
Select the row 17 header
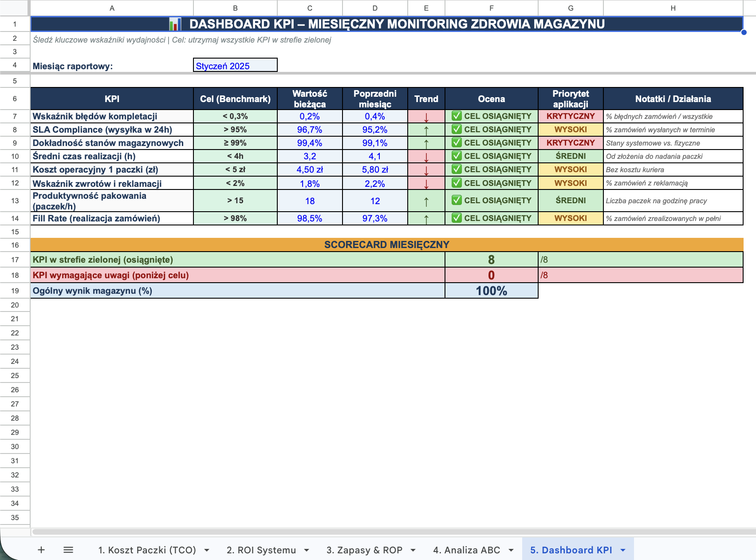(15, 260)
